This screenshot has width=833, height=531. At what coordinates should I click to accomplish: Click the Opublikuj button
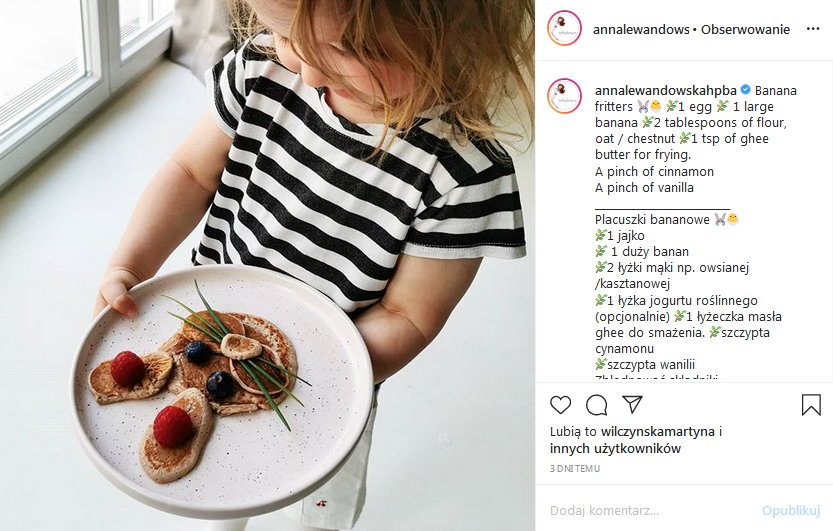pos(791,511)
